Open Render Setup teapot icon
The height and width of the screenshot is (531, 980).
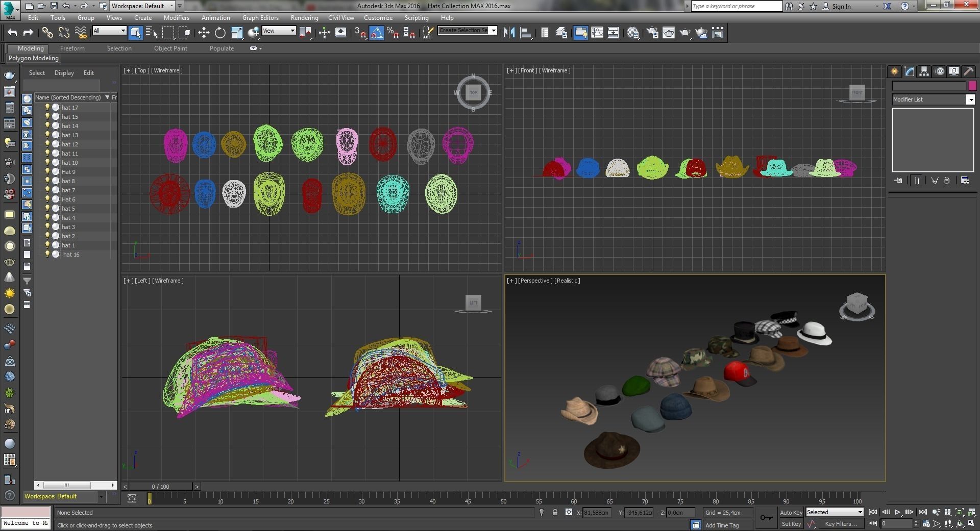pos(652,33)
